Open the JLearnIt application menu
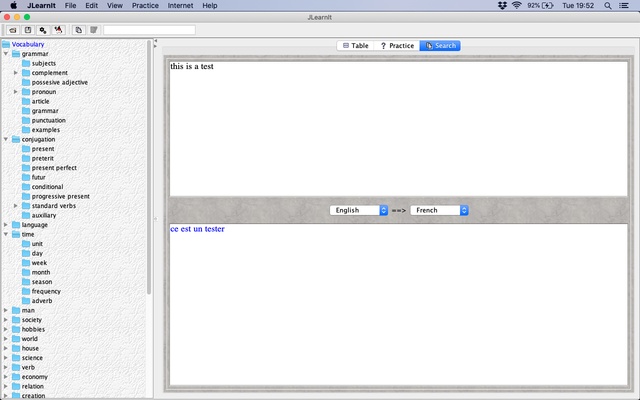The image size is (640, 400). coord(41,5)
